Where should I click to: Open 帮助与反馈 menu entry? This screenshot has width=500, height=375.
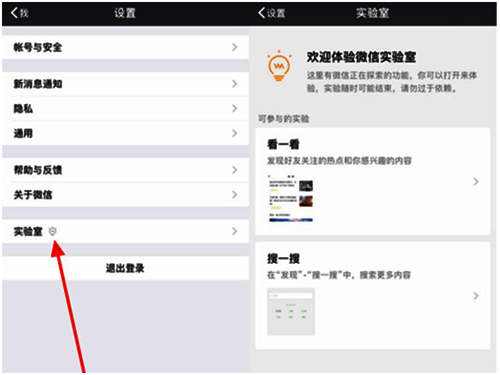point(125,170)
